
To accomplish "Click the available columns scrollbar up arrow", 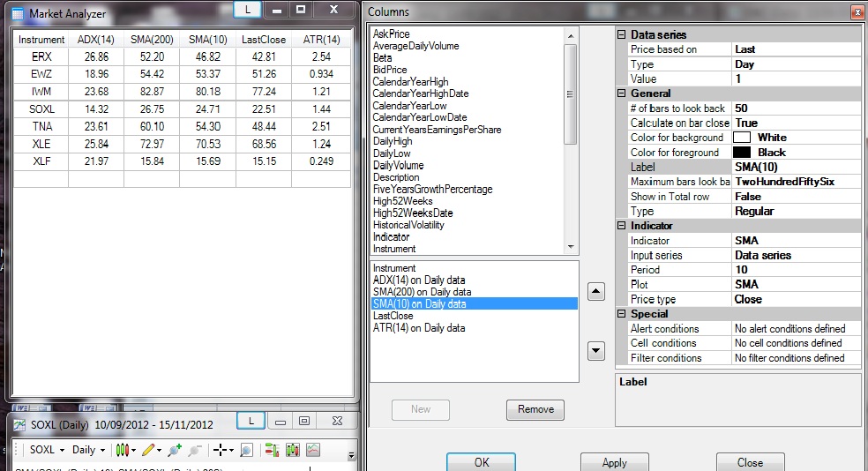I will 570,36.
